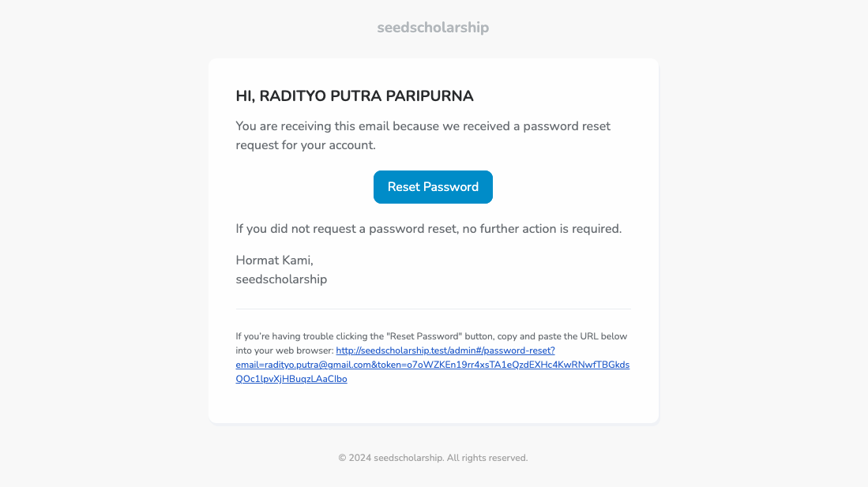The image size is (868, 487).
Task: Click the seedscholarship signature below Hormat Kami
Action: point(281,279)
